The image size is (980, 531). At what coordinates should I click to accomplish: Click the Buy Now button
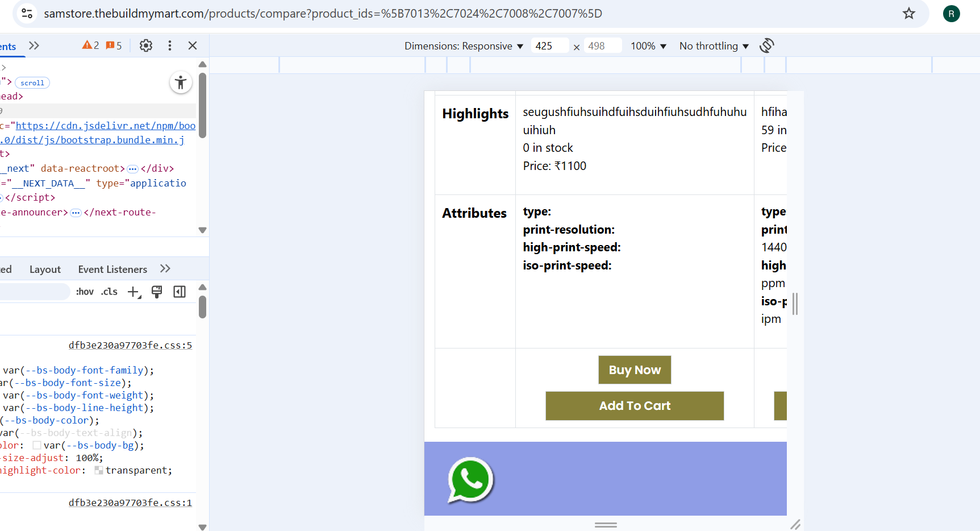pyautogui.click(x=635, y=370)
